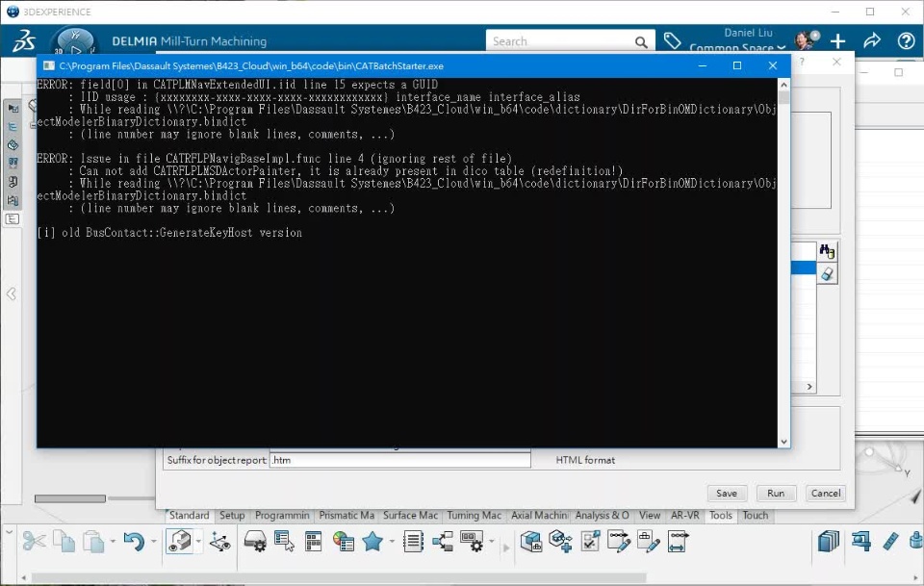The height and width of the screenshot is (586, 924).
Task: Click the blue ruler measure icon
Action: tap(890, 541)
